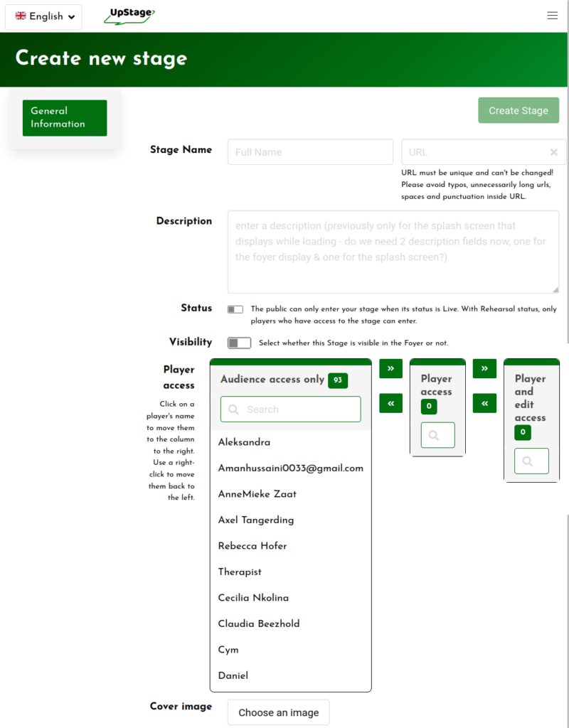Open the hamburger menu icon
This screenshot has width=569, height=728.
552,16
